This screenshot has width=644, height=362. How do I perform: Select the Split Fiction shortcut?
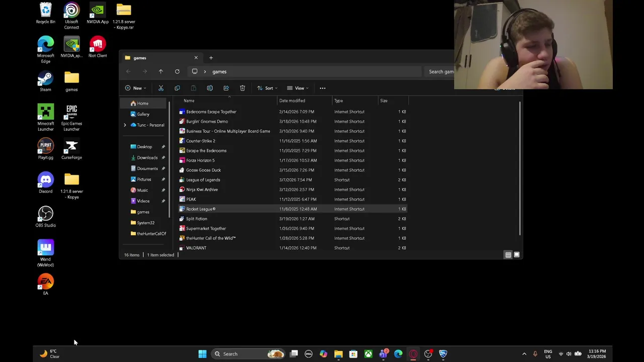click(293, 219)
